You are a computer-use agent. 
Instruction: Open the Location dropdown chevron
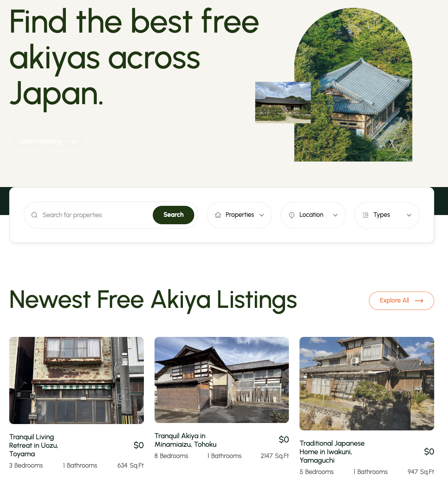[335, 215]
